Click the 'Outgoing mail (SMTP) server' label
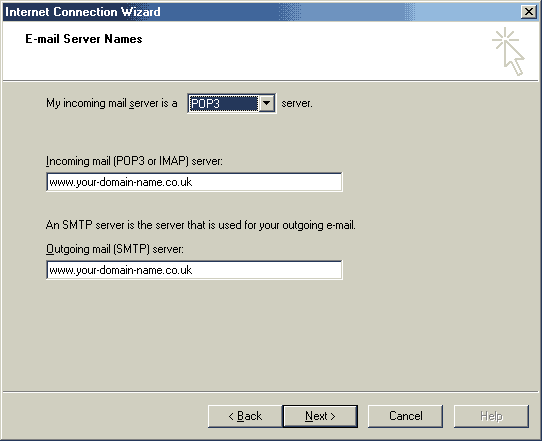 click(x=115, y=249)
